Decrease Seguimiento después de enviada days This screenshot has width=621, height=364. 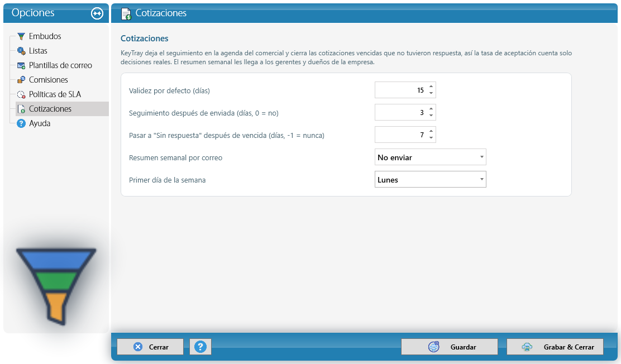coord(431,116)
